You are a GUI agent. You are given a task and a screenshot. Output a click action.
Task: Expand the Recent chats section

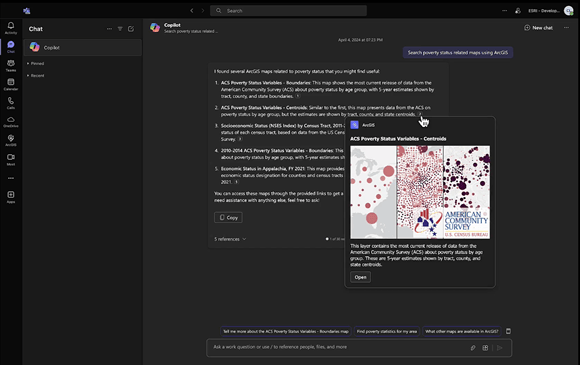[36, 75]
